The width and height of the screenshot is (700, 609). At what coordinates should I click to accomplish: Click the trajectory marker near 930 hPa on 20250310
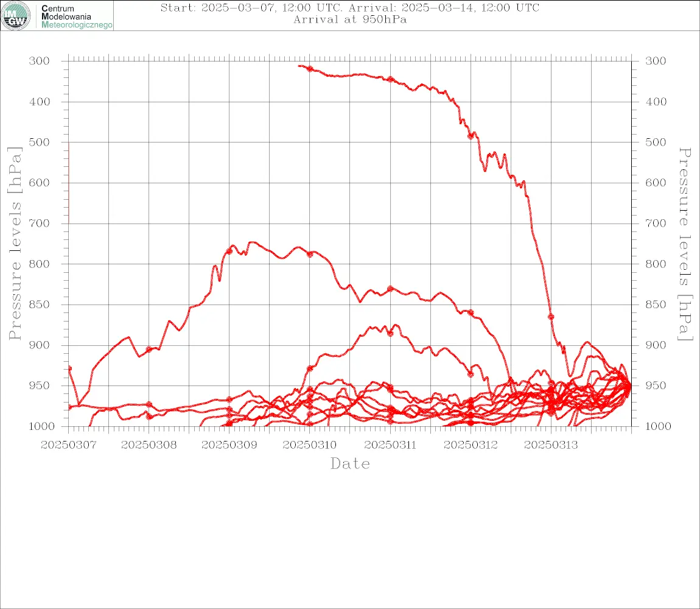[x=310, y=368]
